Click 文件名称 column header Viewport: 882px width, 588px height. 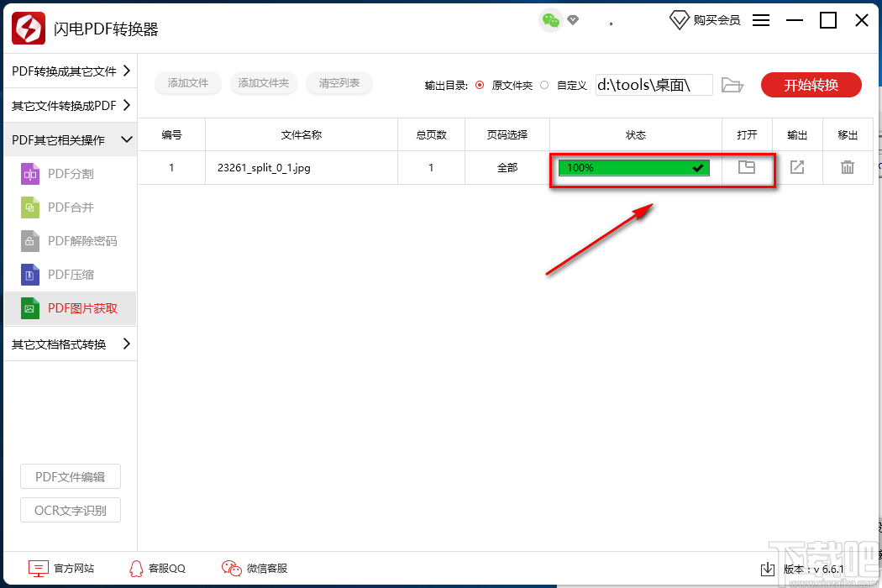pos(302,134)
